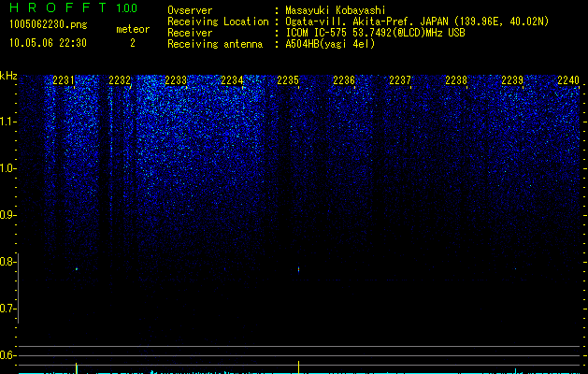Click the 2231 time marker

pyautogui.click(x=64, y=80)
